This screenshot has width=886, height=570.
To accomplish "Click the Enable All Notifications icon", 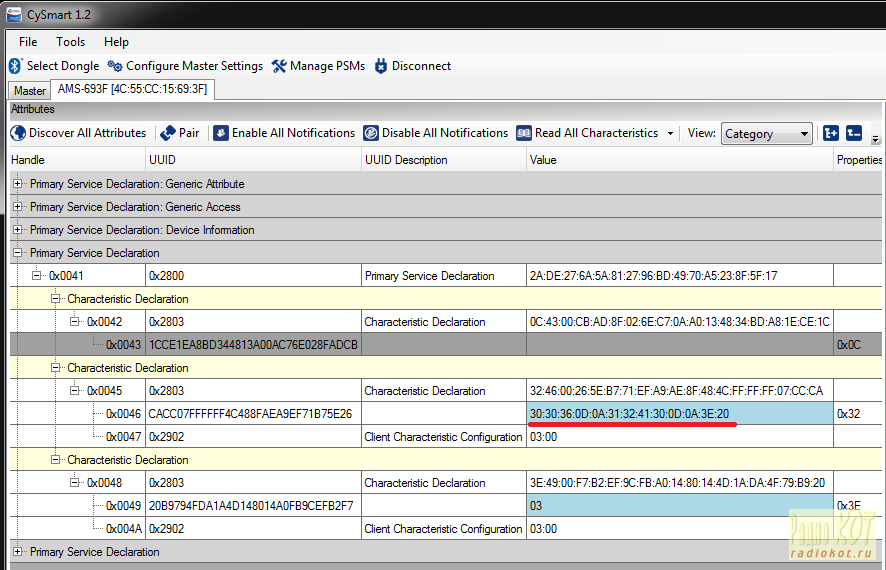I will coord(221,133).
